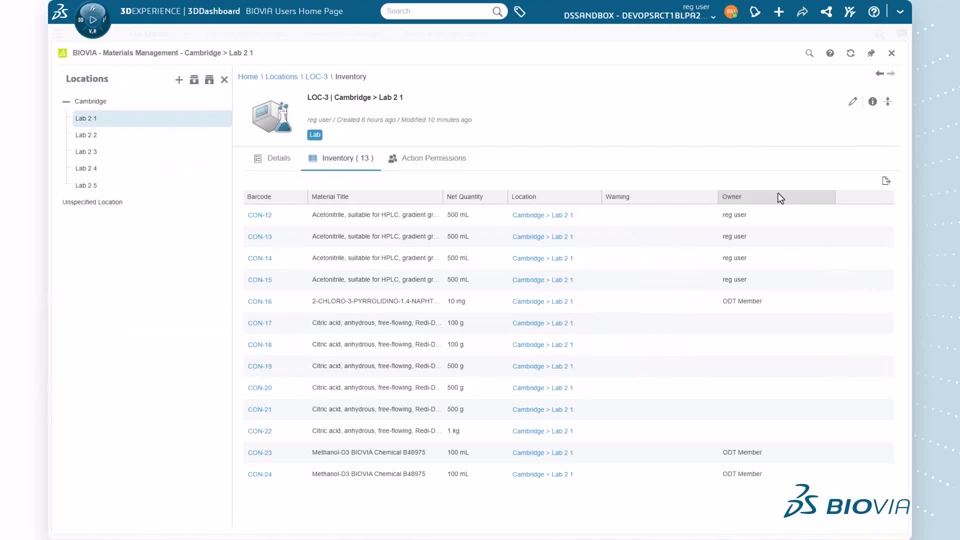Select Lab 2 3 in locations tree
The height and width of the screenshot is (540, 960).
(86, 151)
